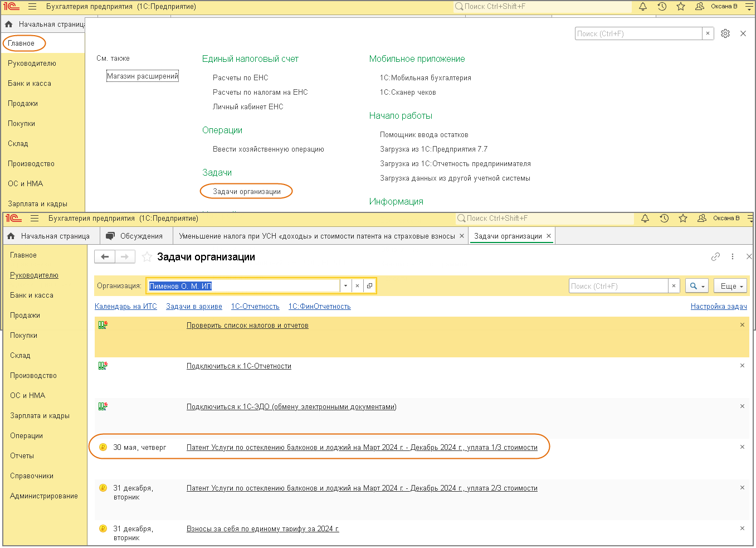756x548 pixels.
Task: Open Руководителю in lower sidebar
Action: pyautogui.click(x=34, y=275)
